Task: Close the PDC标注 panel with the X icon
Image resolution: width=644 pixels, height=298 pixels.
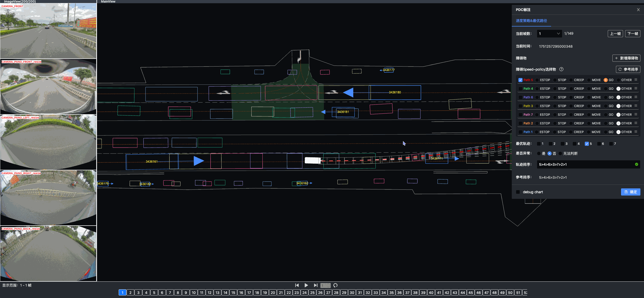Action: pyautogui.click(x=638, y=10)
